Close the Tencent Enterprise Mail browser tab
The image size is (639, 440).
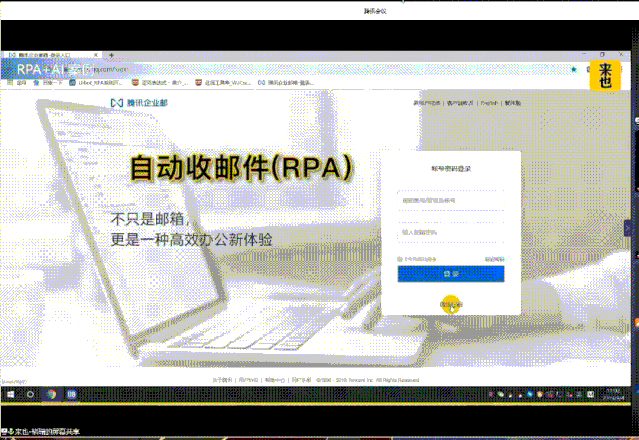point(96,55)
